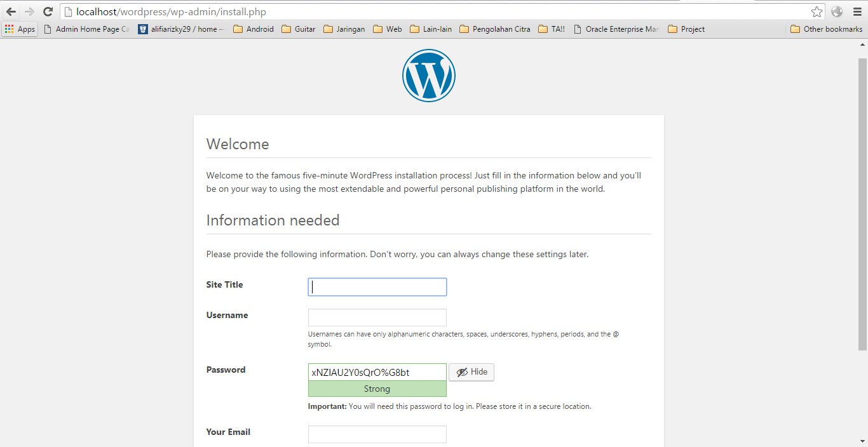
Task: Open the Android bookmarks folder
Action: 254,29
